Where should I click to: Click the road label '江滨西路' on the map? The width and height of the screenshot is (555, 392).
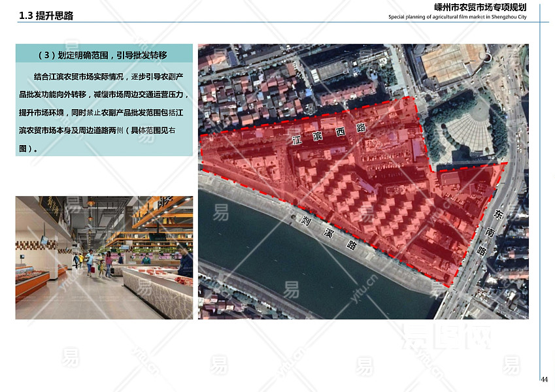(329, 134)
